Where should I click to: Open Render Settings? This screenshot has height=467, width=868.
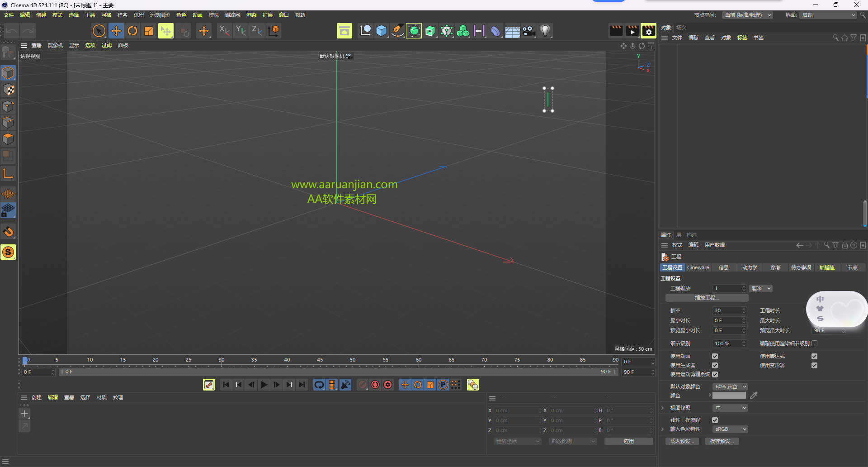(x=648, y=30)
